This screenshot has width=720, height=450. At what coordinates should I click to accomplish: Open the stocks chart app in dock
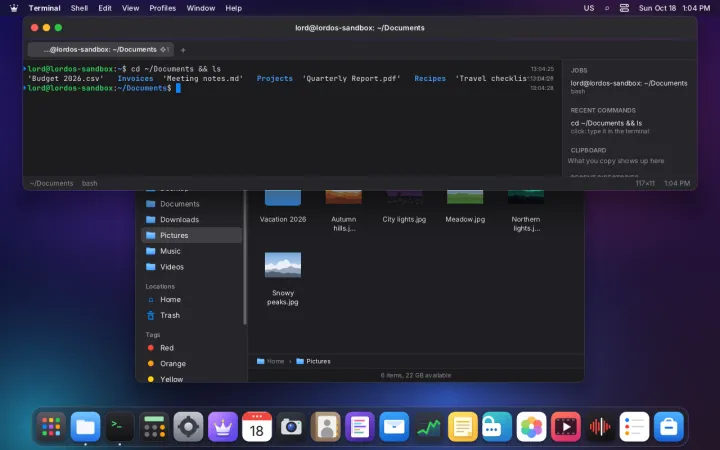pyautogui.click(x=428, y=427)
